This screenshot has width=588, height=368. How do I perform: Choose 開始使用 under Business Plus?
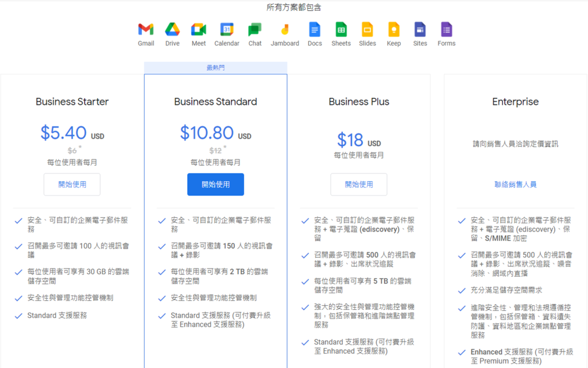click(359, 185)
